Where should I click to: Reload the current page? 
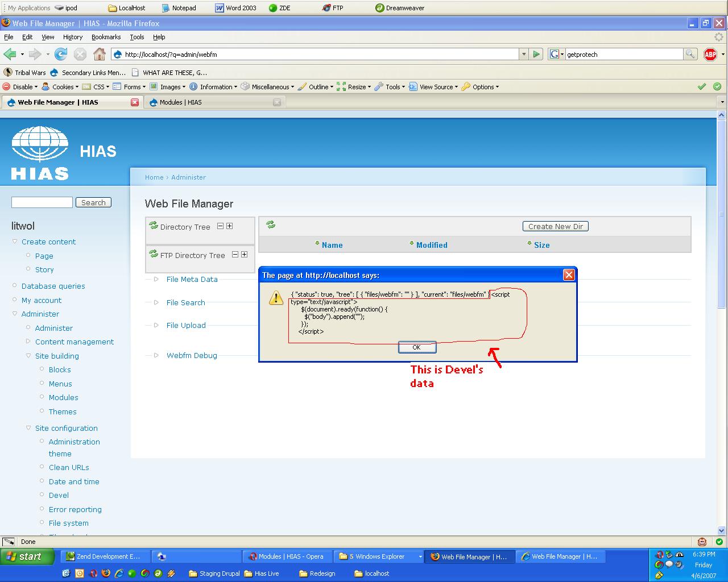click(61, 55)
